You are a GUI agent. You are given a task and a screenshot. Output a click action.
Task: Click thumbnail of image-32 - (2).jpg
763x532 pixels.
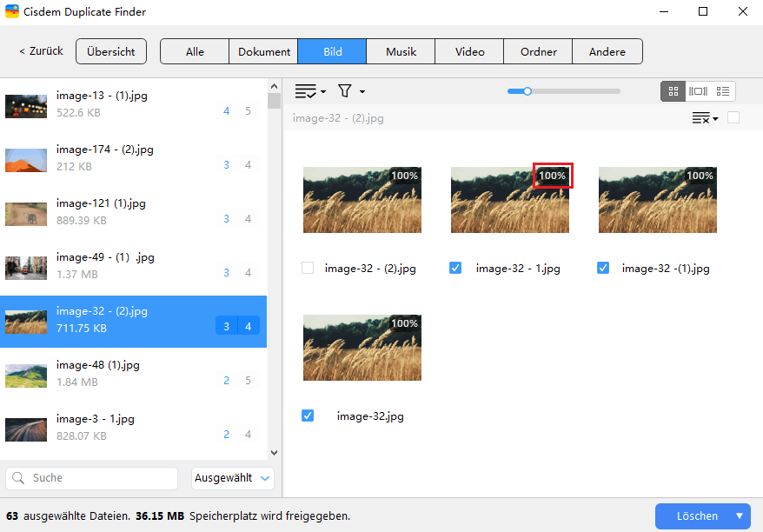click(362, 200)
